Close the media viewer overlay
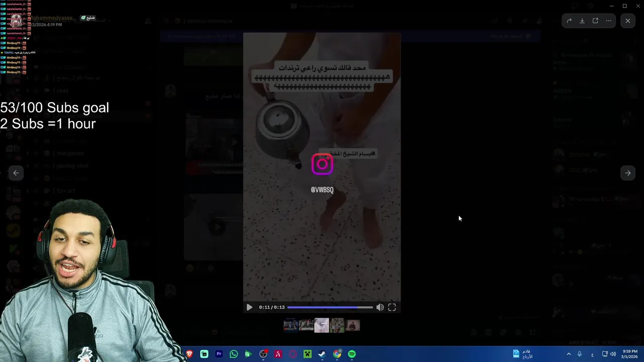The height and width of the screenshot is (362, 644). point(627,21)
